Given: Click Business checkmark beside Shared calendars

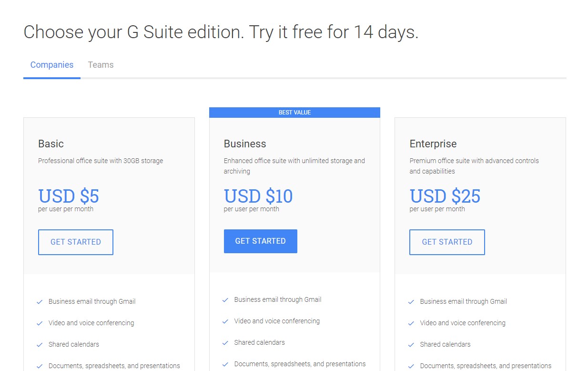Looking at the screenshot, I should tap(225, 343).
